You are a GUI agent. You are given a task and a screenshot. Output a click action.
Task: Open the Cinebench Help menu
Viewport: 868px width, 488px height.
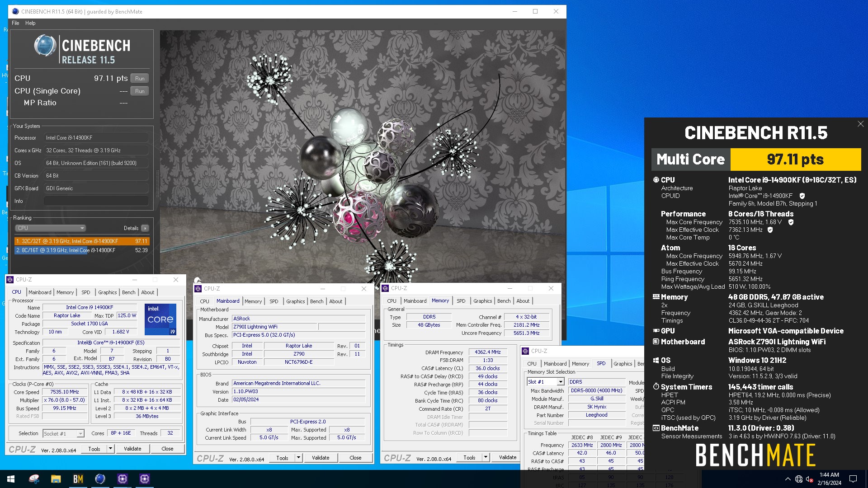[x=30, y=23]
